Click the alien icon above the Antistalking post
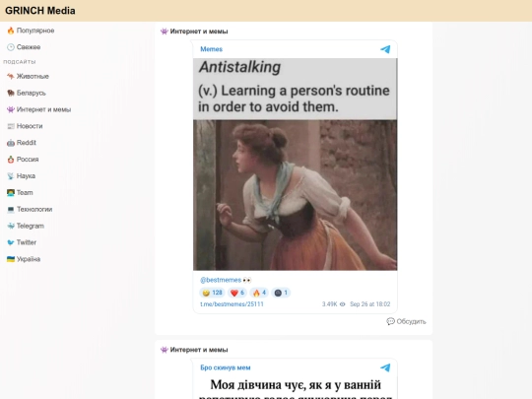 click(x=165, y=32)
